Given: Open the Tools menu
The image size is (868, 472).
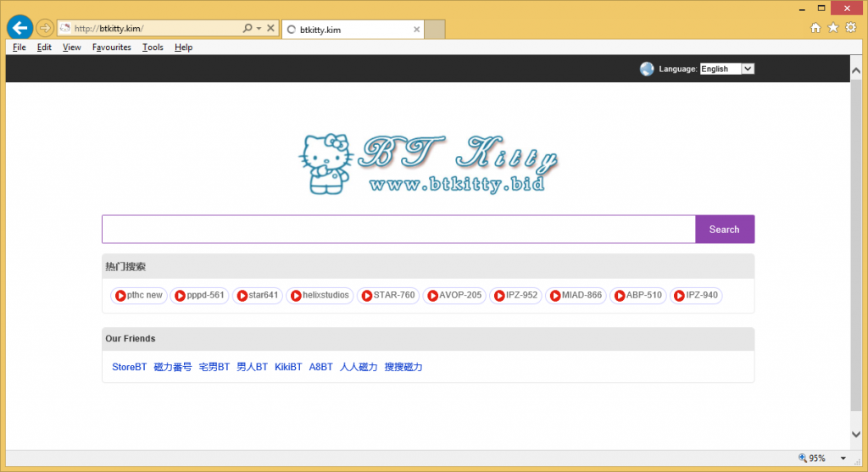Looking at the screenshot, I should point(153,47).
